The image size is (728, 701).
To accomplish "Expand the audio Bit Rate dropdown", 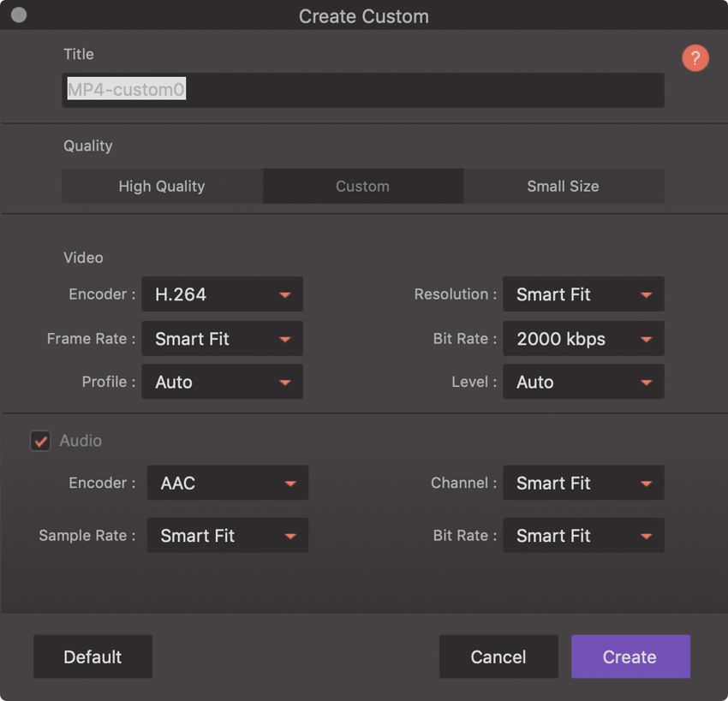I will [583, 536].
